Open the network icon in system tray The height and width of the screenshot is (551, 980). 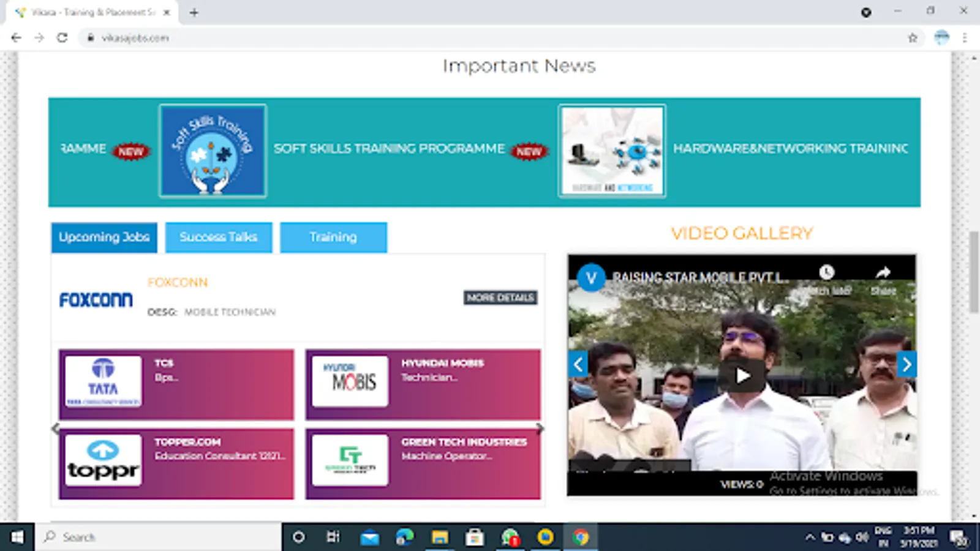tap(845, 538)
